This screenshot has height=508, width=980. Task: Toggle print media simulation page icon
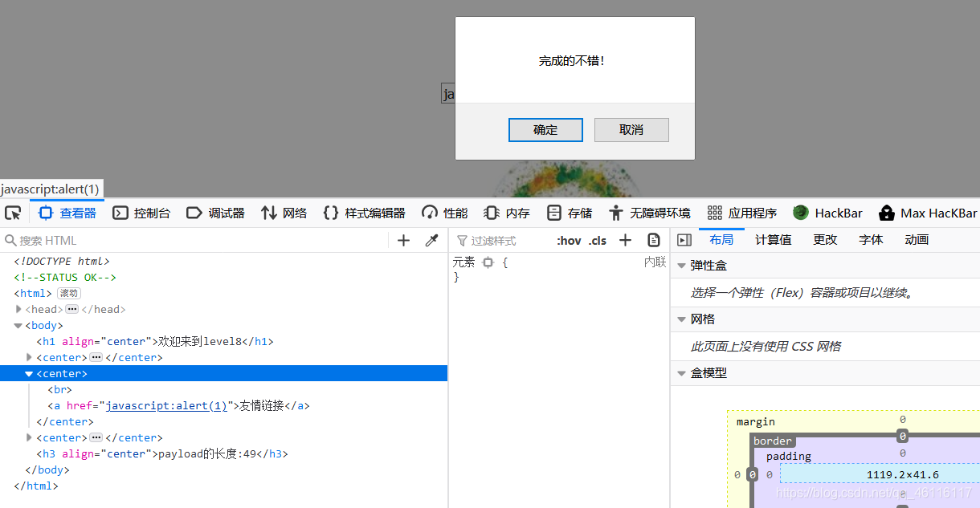point(654,240)
